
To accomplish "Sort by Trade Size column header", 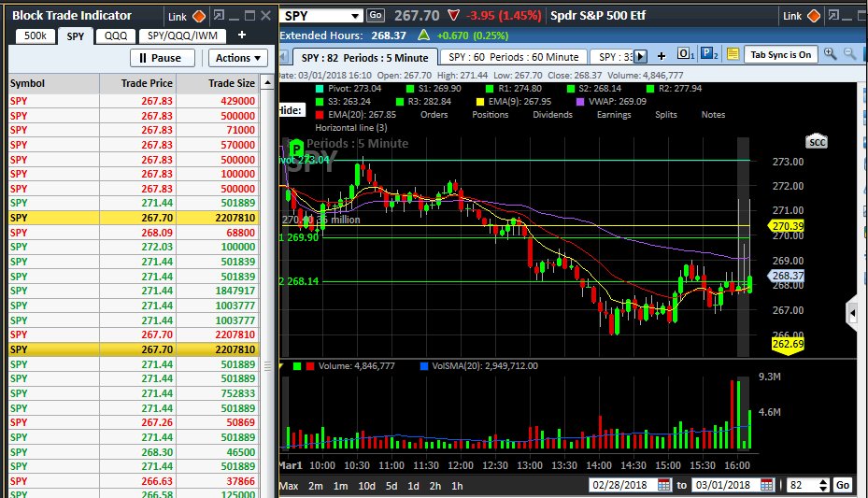I will (218, 83).
